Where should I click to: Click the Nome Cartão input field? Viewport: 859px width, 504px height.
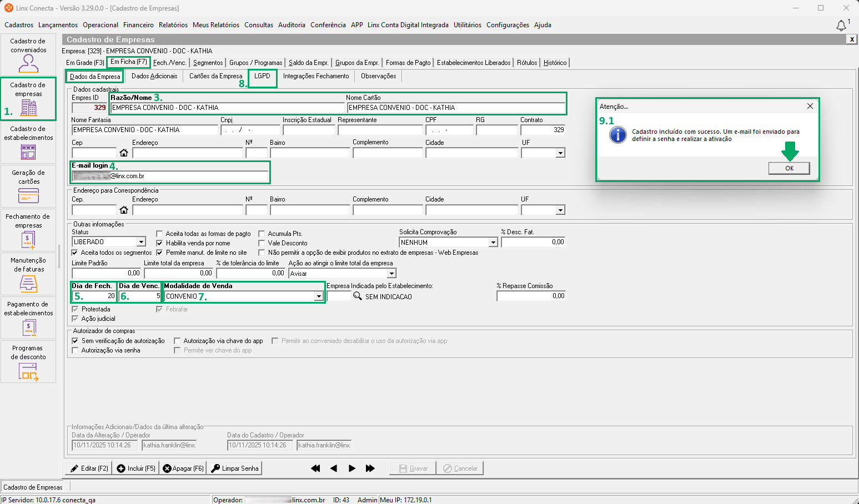click(456, 108)
